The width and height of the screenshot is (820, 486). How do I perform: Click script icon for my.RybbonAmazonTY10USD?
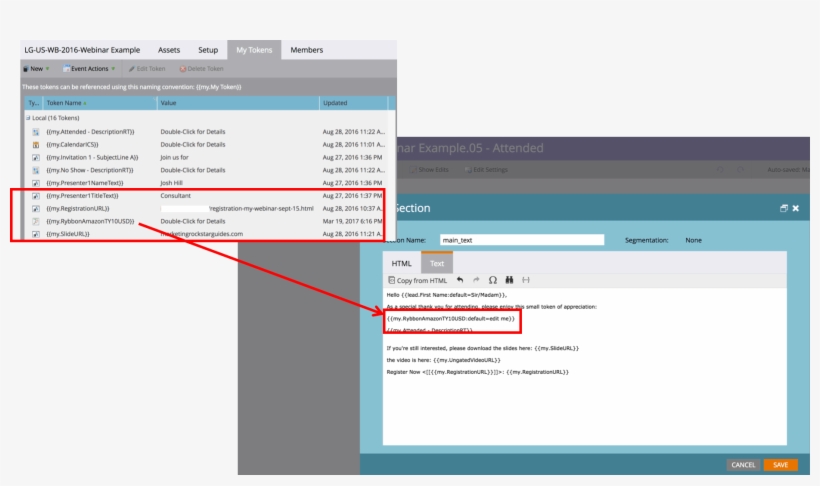click(36, 222)
